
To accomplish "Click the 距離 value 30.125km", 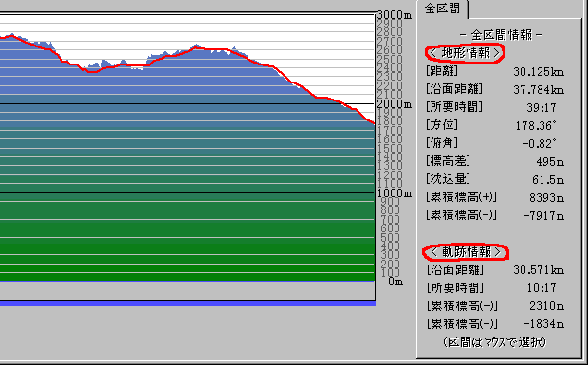I will (x=539, y=71).
